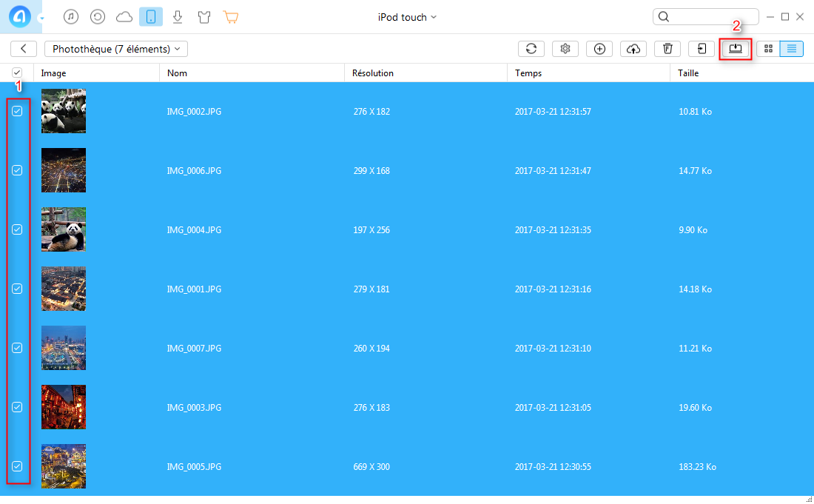Click the 279 X 181 resolution cell

[x=371, y=289]
